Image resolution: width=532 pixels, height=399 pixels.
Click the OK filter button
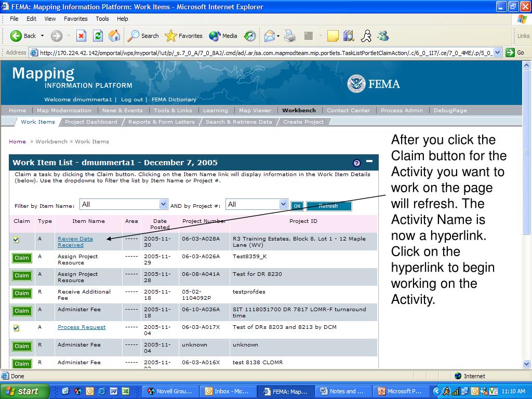point(297,206)
